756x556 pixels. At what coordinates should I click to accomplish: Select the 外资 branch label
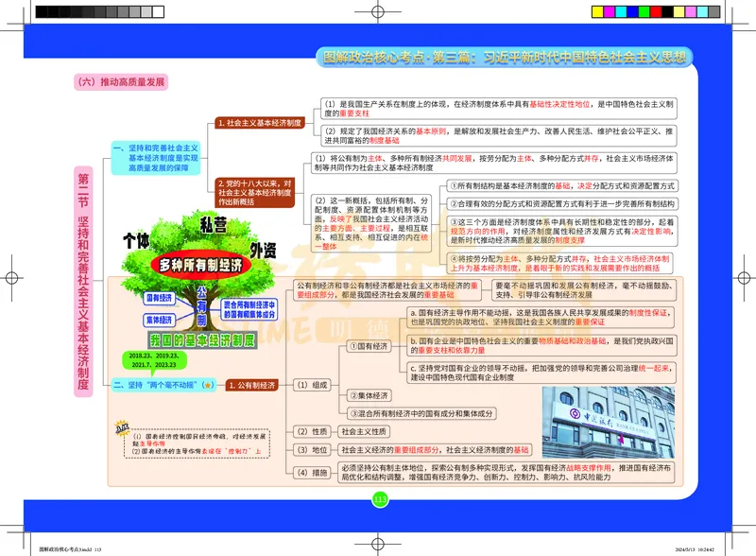[265, 250]
